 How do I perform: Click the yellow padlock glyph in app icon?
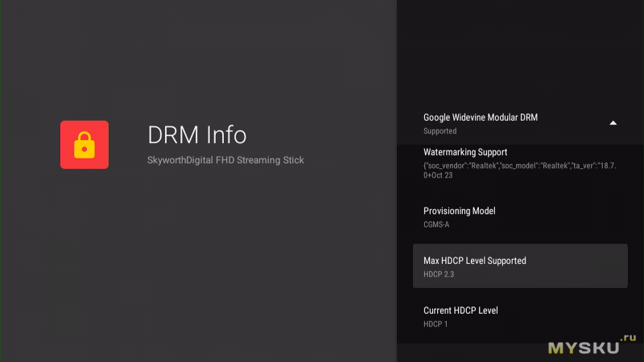coord(84,146)
